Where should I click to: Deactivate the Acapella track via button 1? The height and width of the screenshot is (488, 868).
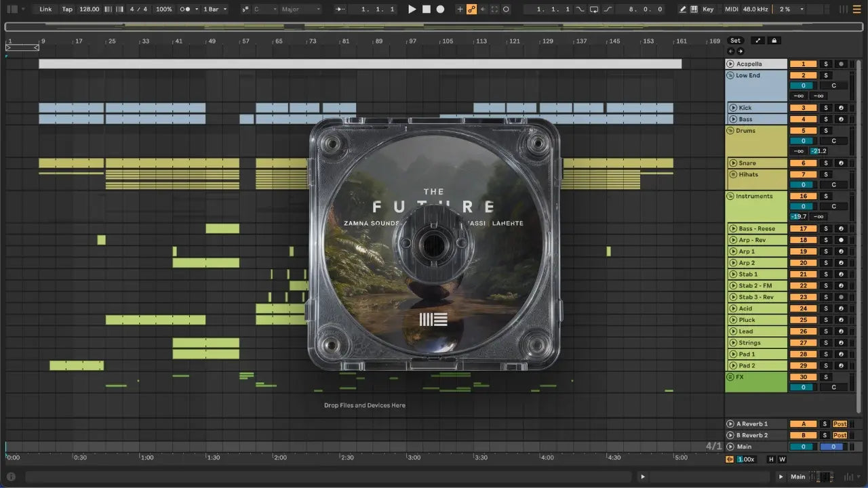point(803,64)
